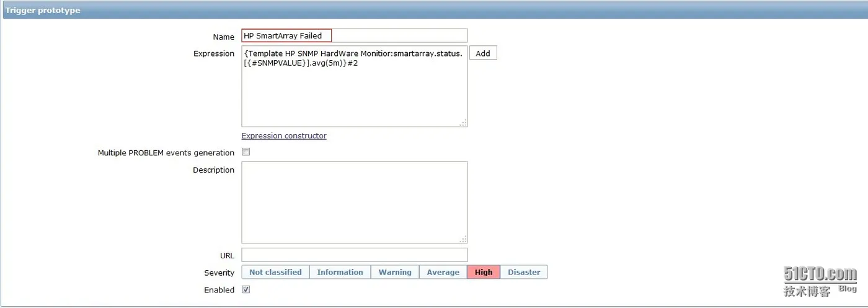The height and width of the screenshot is (308, 868).
Task: Open the Expression constructor link
Action: (284, 135)
